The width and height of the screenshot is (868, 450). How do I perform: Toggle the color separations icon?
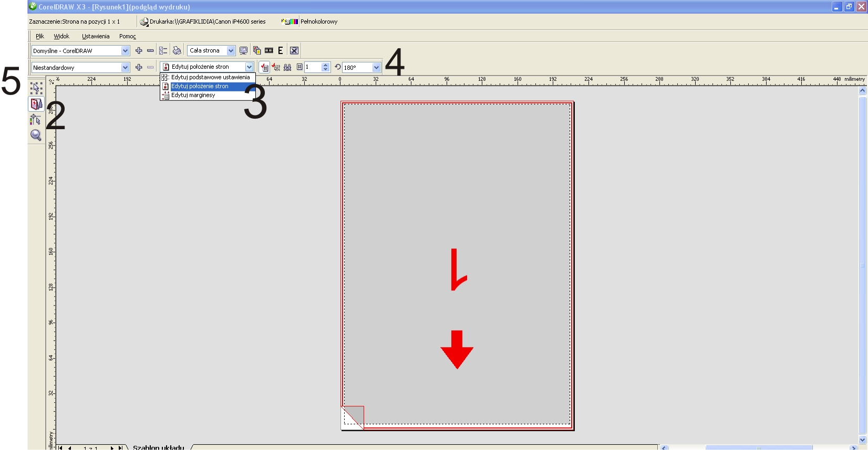257,51
